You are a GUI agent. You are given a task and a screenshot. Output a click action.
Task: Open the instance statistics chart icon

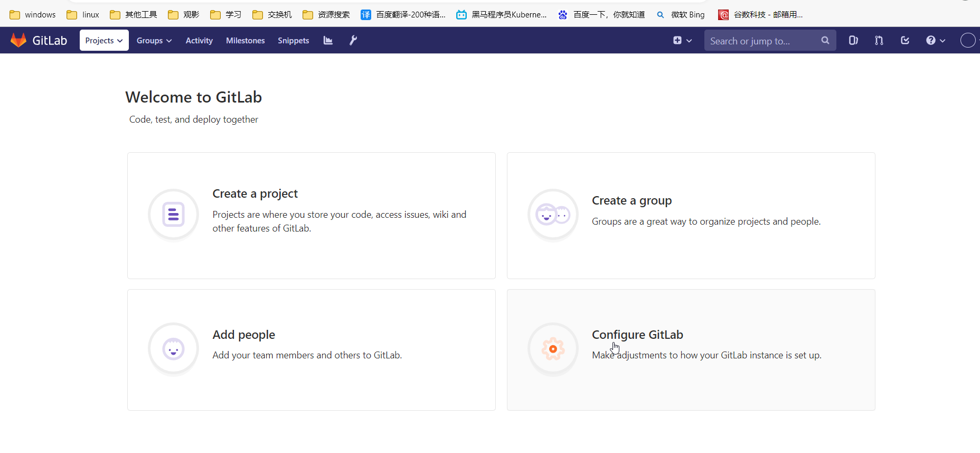(x=328, y=40)
